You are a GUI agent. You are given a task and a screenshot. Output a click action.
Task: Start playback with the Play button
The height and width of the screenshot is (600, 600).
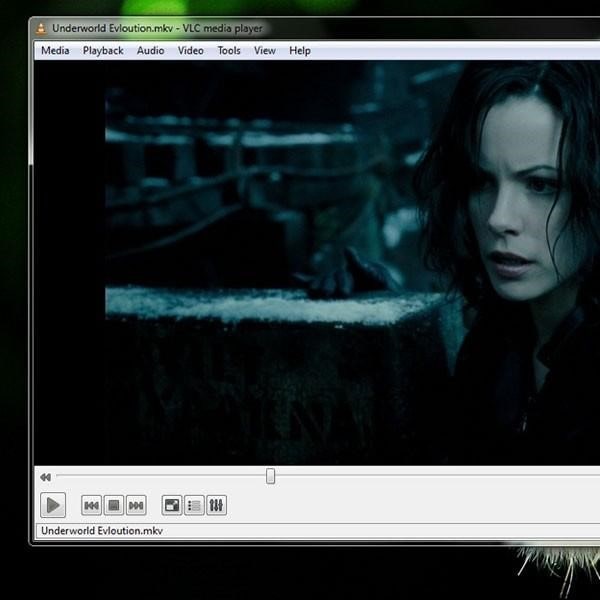53,505
